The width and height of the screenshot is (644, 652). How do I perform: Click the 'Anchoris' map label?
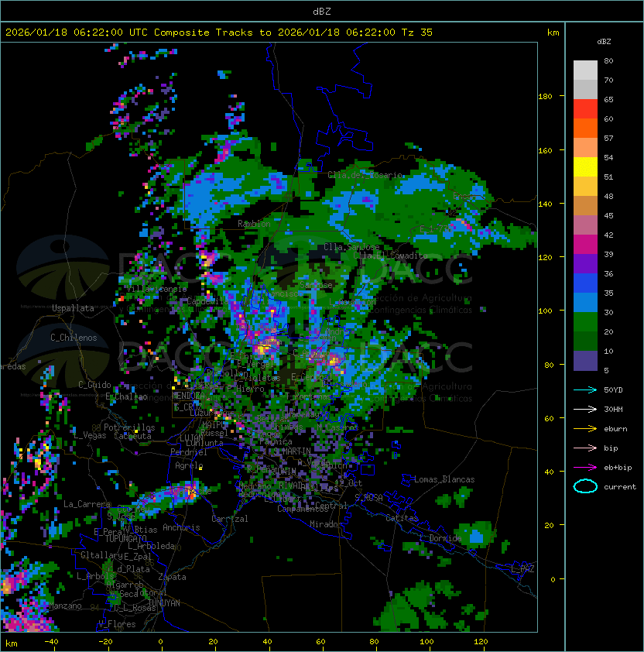click(x=181, y=527)
